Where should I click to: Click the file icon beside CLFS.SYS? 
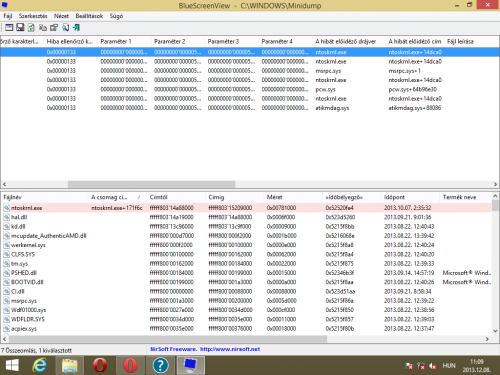click(x=6, y=254)
